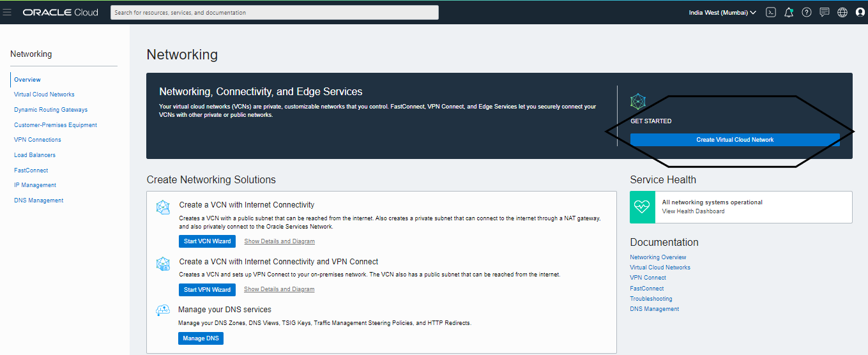Click 'All networking systems operational' status text
The width and height of the screenshot is (868, 355).
pos(712,202)
